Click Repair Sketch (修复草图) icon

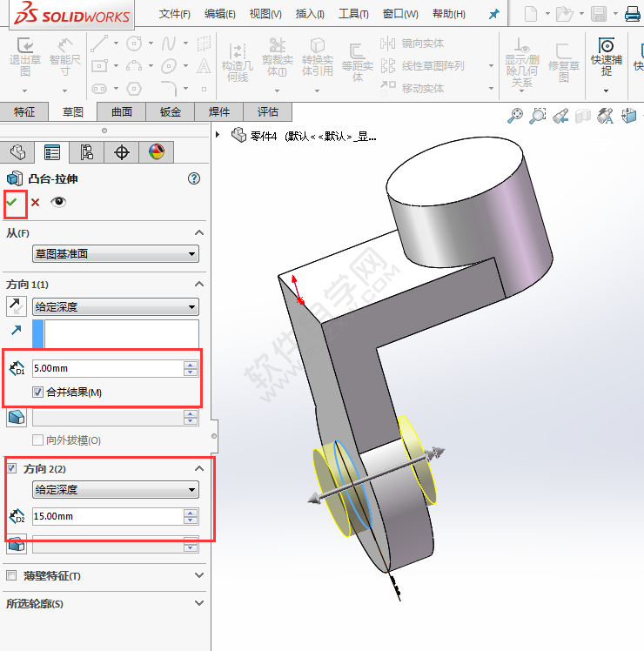563,50
